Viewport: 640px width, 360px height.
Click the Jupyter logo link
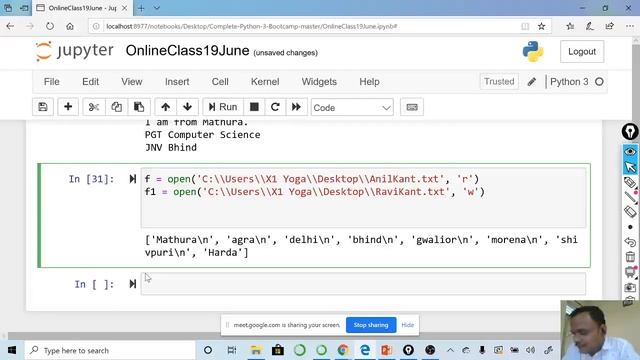(75, 51)
